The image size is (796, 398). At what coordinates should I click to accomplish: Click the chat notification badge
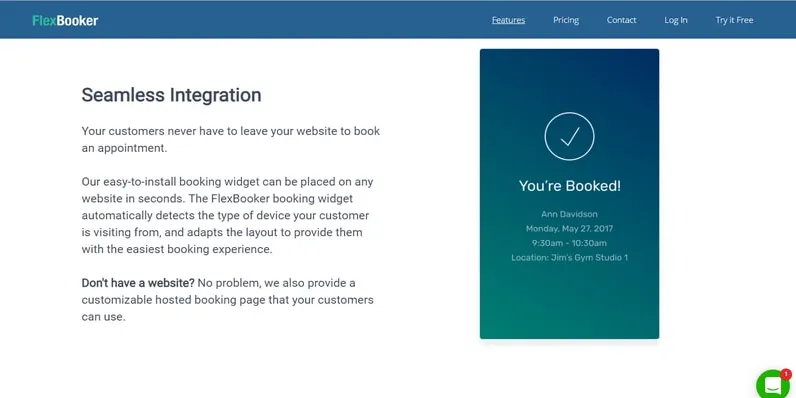click(x=786, y=375)
